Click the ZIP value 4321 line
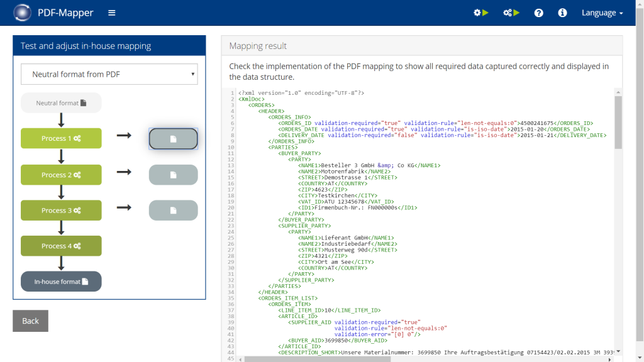Image resolution: width=644 pixels, height=362 pixels. 323,256
